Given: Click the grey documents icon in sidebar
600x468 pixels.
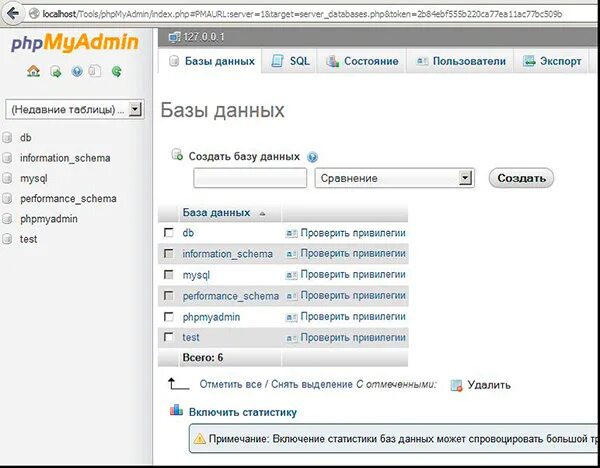Looking at the screenshot, I should tap(95, 71).
